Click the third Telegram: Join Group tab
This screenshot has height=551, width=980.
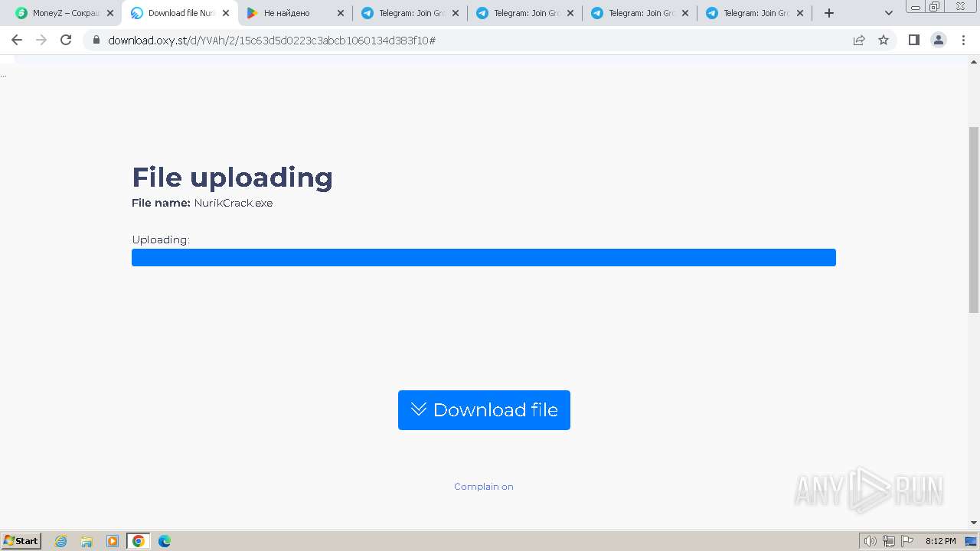(639, 13)
